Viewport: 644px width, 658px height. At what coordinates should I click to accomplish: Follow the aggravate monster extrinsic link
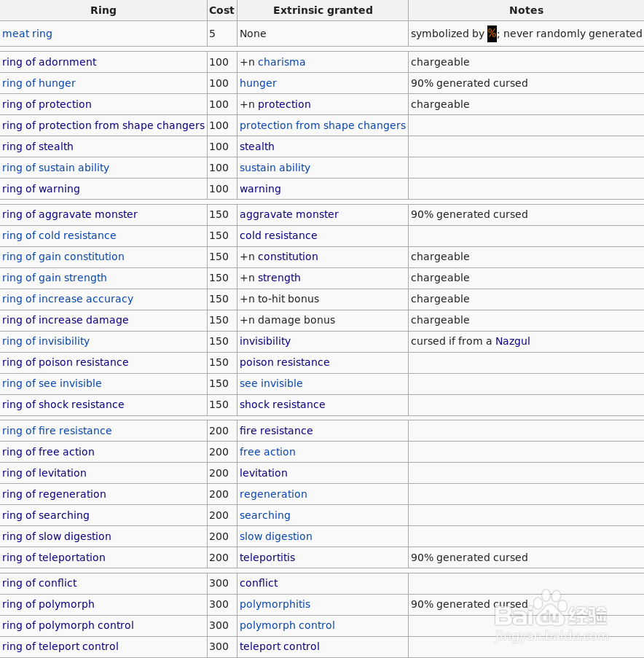[289, 214]
